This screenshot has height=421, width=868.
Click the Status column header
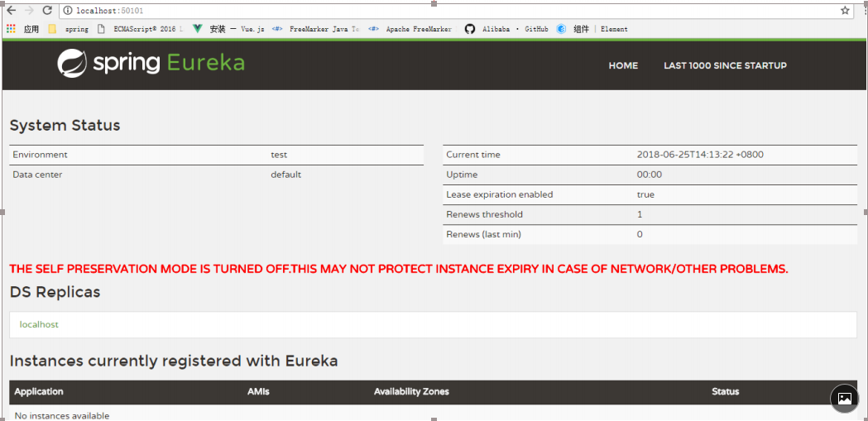[725, 391]
